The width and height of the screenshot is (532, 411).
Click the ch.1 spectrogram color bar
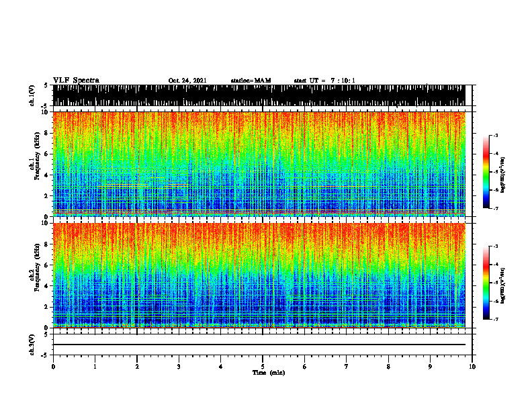pyautogui.click(x=486, y=172)
